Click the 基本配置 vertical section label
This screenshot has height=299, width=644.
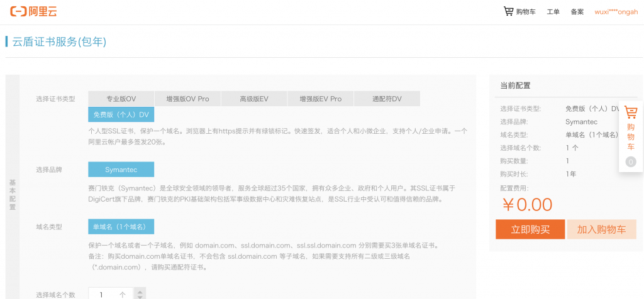point(13,194)
